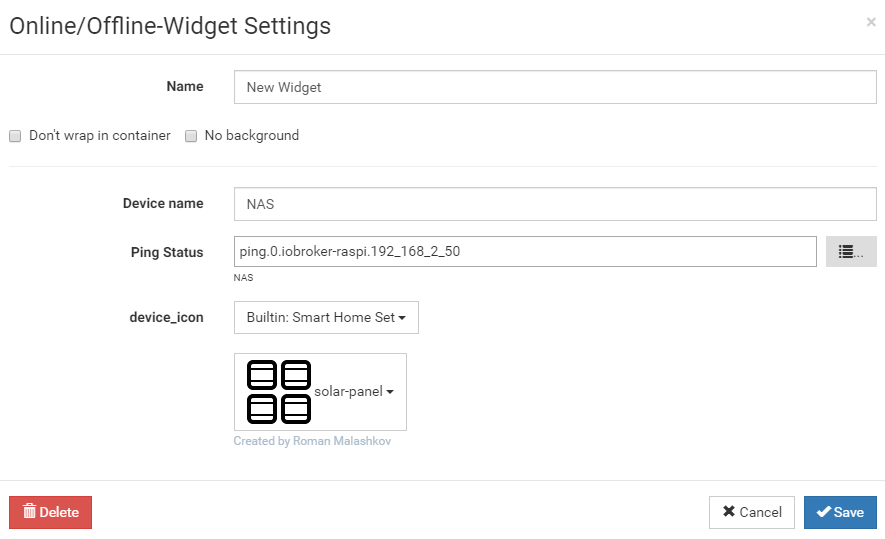Image resolution: width=885 pixels, height=539 pixels.
Task: Click the "device_icon" field label
Action: tap(166, 317)
